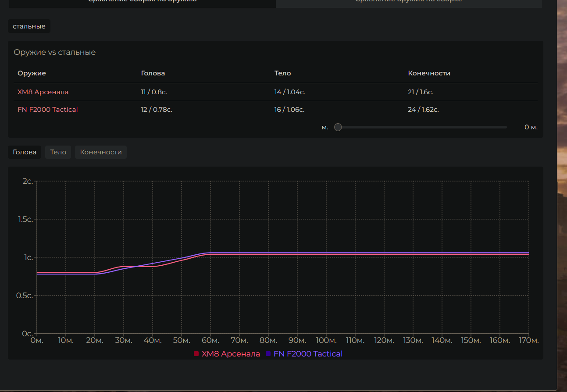
Task: Click the 60м. label on chart axis
Action: coord(210,341)
